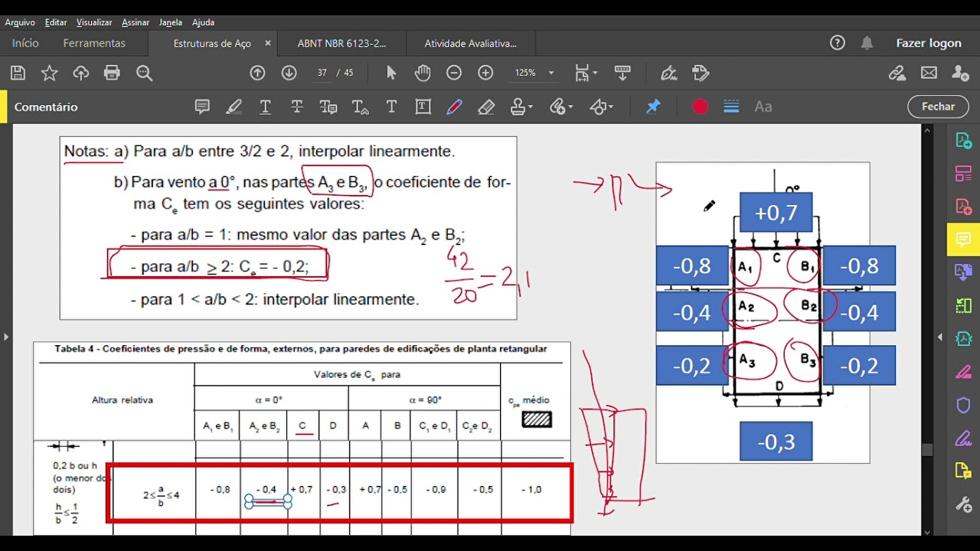This screenshot has height=551, width=980.
Task: Activate the hand pan tool
Action: (x=423, y=73)
